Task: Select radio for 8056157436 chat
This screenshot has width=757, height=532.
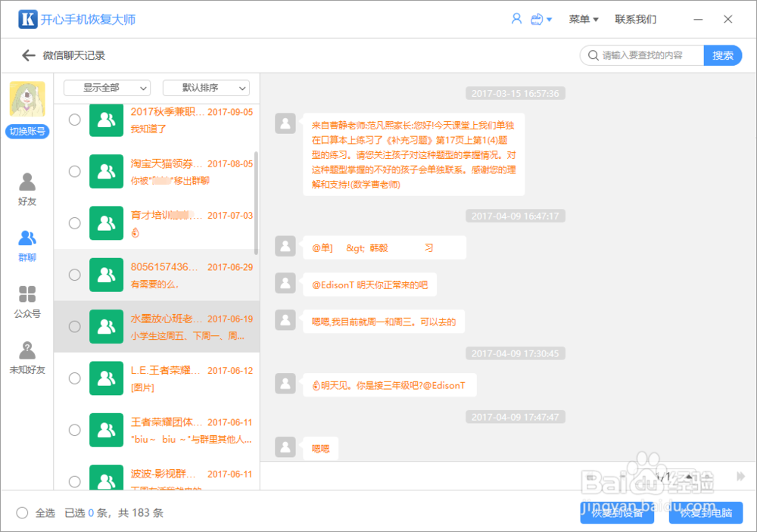Action: click(74, 275)
